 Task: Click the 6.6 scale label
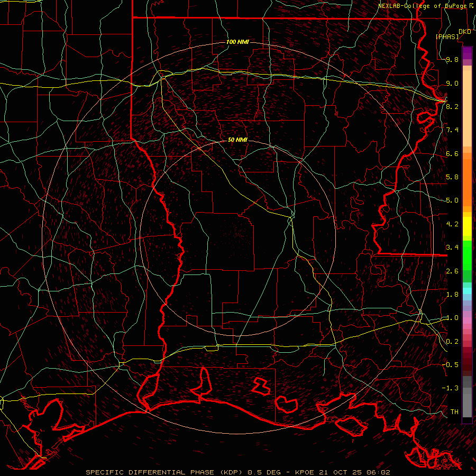click(452, 153)
